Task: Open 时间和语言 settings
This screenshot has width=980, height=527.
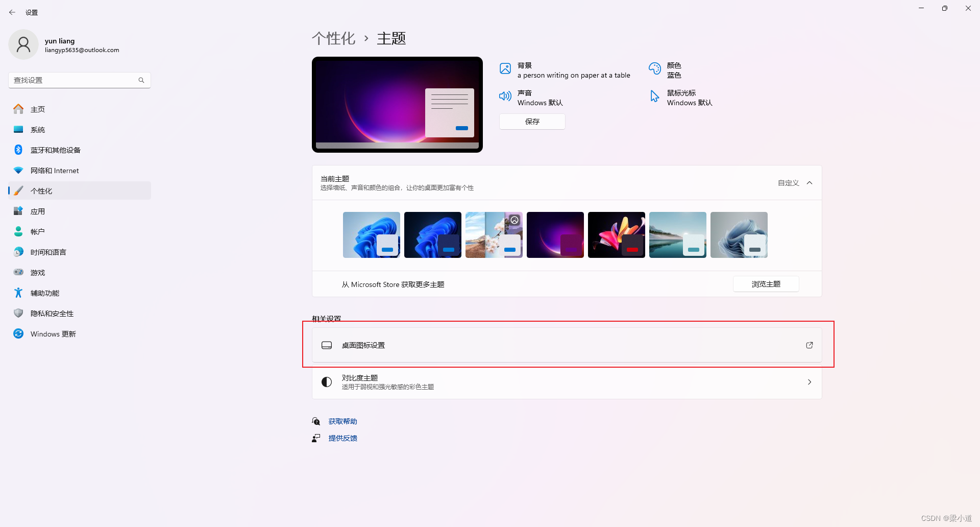Action: 80,252
